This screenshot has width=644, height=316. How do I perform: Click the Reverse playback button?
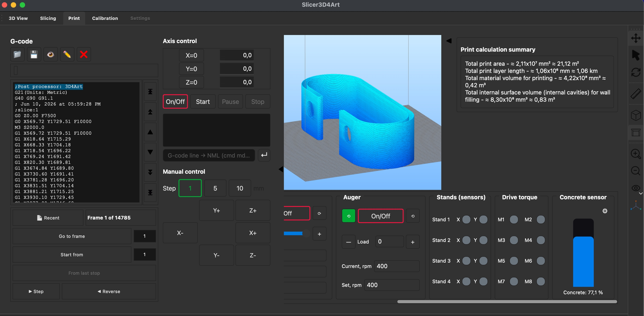click(x=109, y=291)
